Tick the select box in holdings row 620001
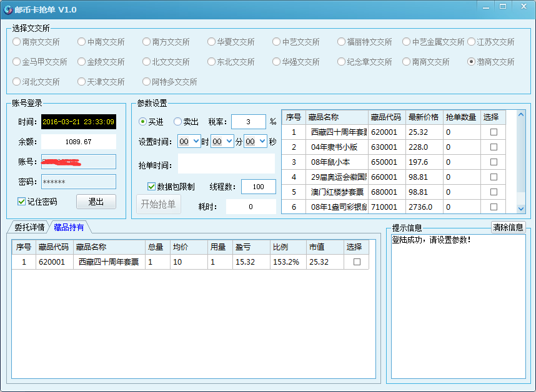The image size is (536, 392). pos(357,262)
